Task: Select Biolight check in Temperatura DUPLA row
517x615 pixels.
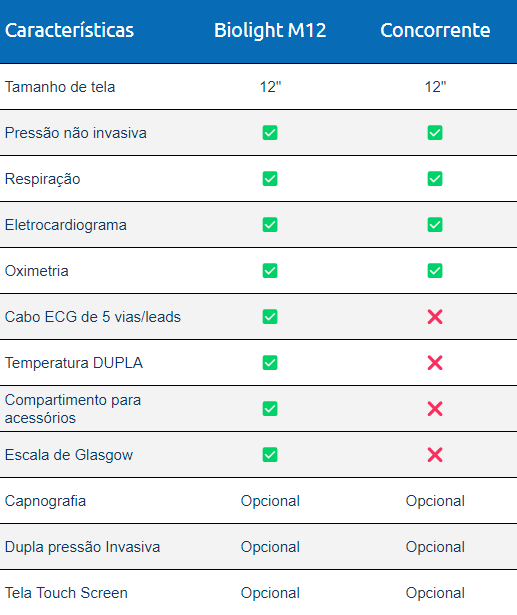Action: 270,362
